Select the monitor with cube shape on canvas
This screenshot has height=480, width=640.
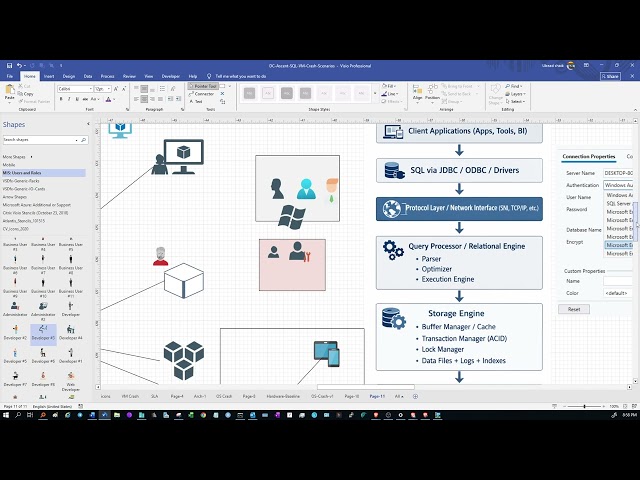click(x=184, y=156)
